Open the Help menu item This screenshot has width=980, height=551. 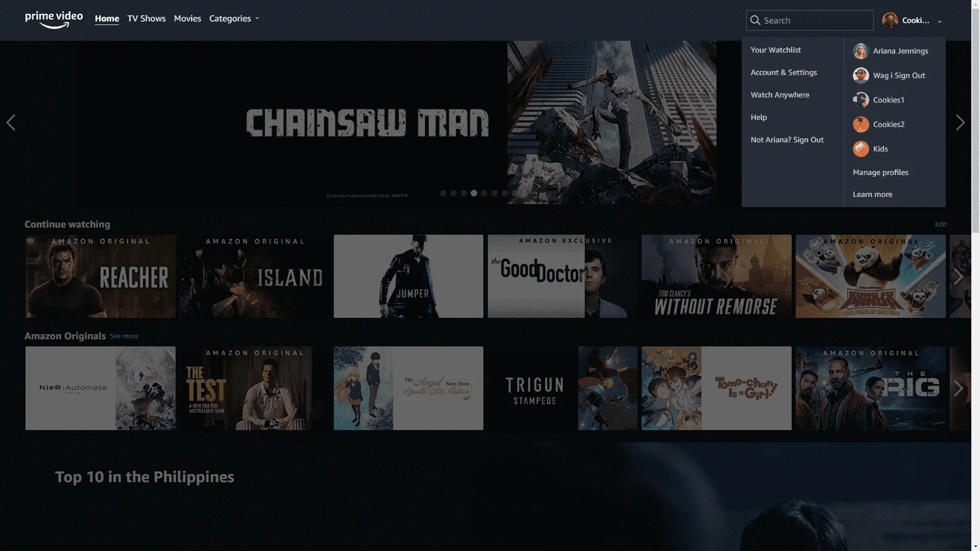(758, 117)
